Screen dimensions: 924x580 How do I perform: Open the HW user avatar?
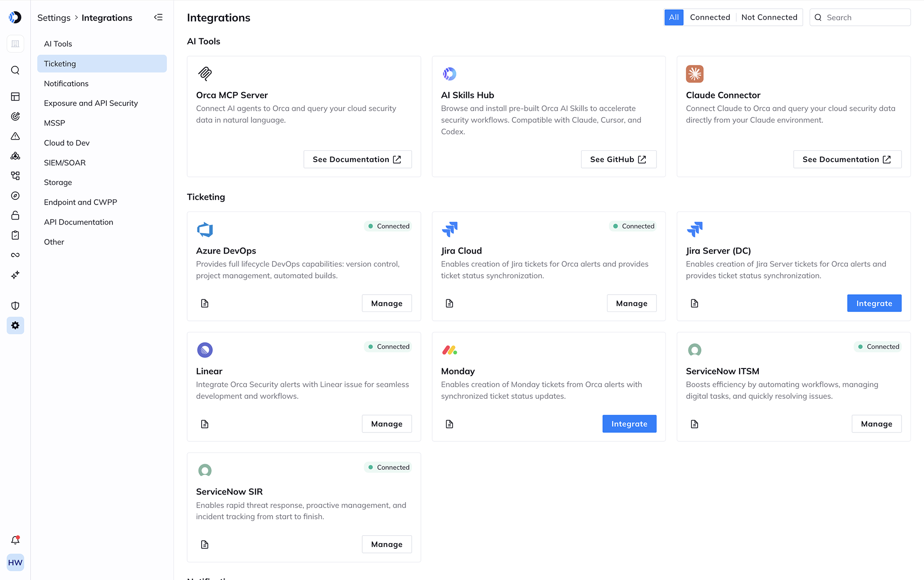pyautogui.click(x=15, y=563)
